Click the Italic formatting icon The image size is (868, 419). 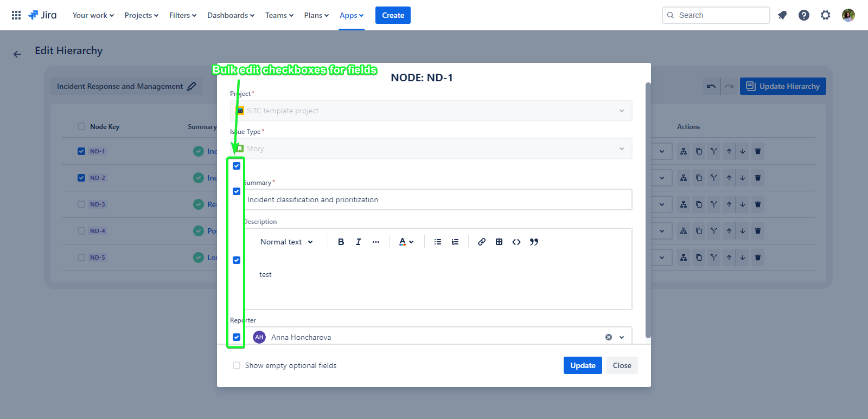click(x=358, y=242)
